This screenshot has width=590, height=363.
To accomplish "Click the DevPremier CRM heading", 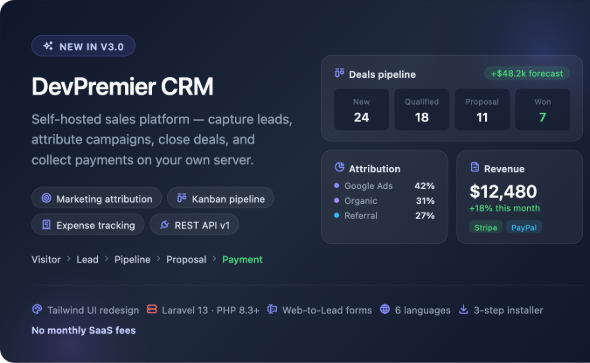I will pyautogui.click(x=122, y=87).
